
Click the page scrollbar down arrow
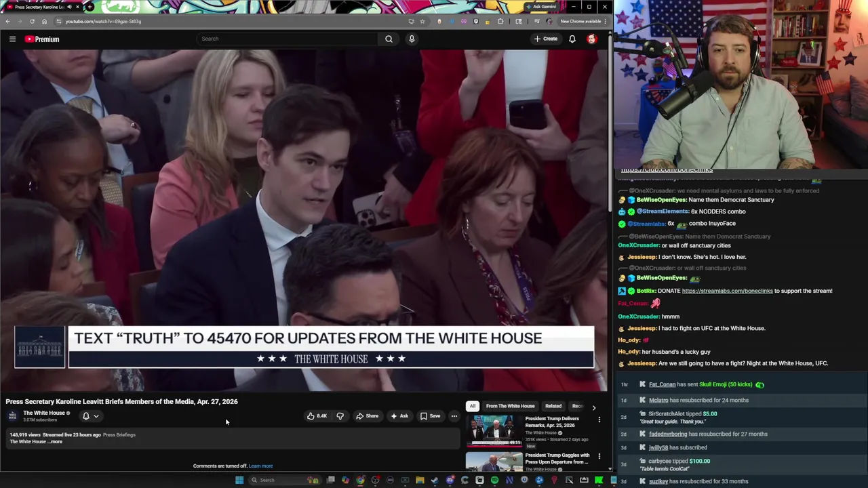(x=610, y=468)
